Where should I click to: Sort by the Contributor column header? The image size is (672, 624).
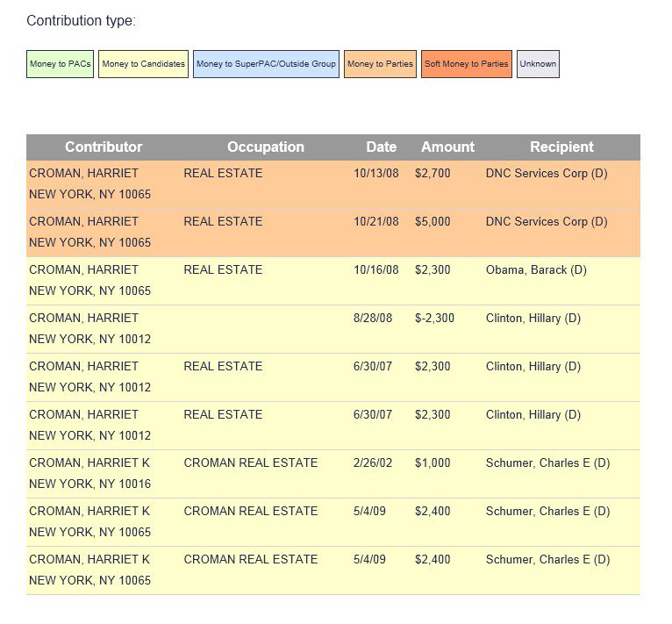pos(104,147)
